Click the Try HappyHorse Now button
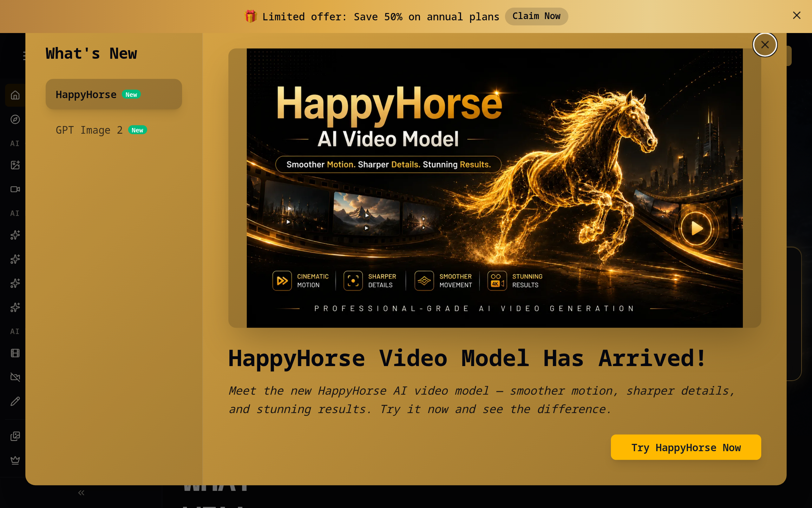The image size is (812, 508). coord(685,447)
